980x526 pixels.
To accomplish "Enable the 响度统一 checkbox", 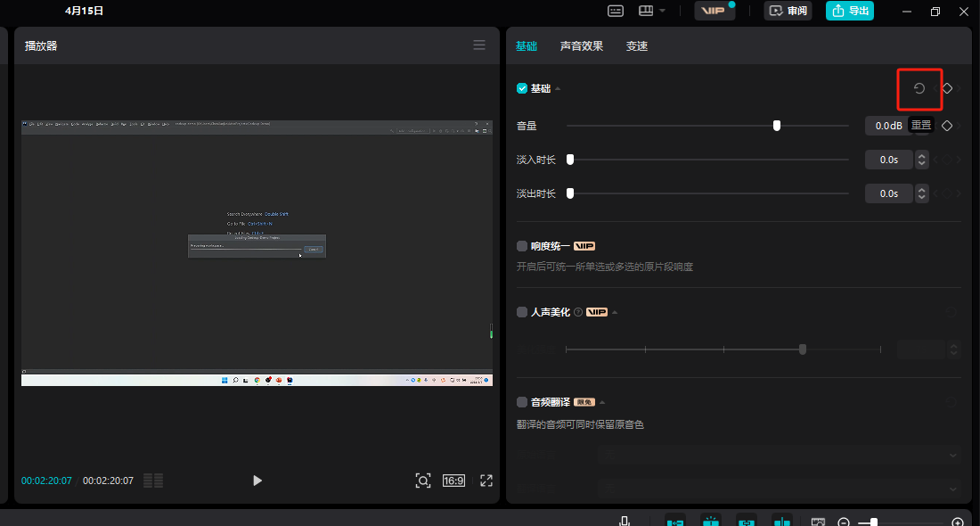I will tap(522, 246).
